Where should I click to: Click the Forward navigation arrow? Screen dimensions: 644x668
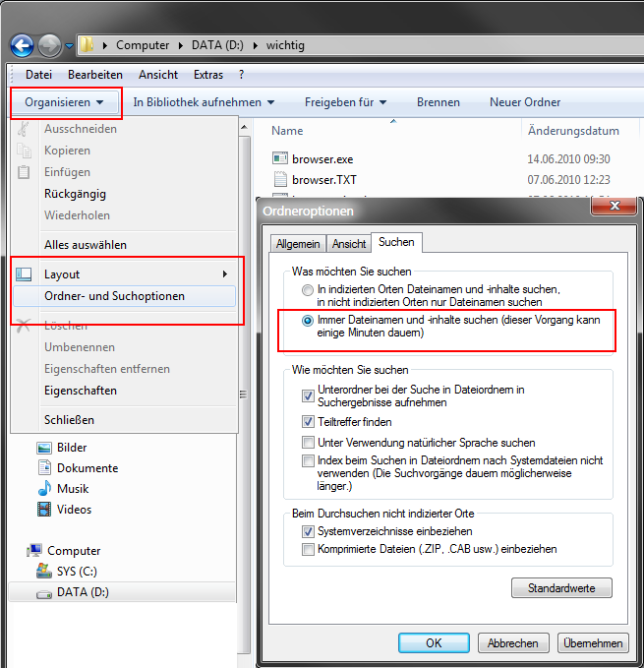[x=50, y=45]
